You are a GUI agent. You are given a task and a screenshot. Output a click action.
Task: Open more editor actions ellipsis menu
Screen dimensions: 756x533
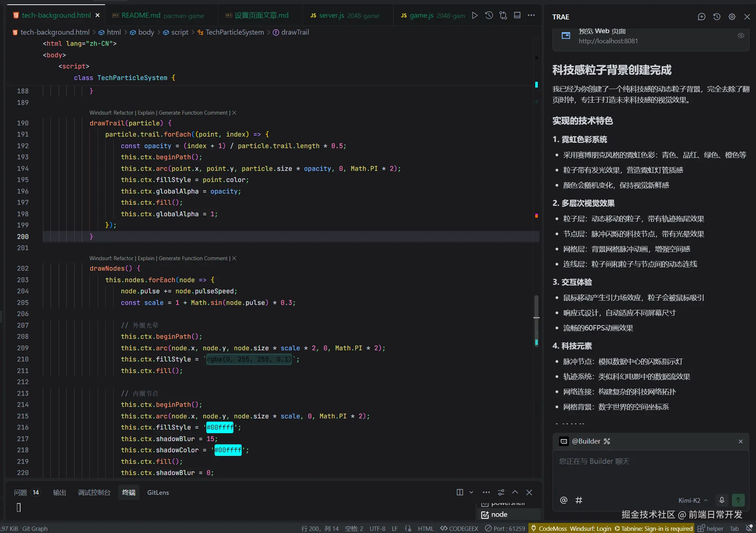point(531,15)
